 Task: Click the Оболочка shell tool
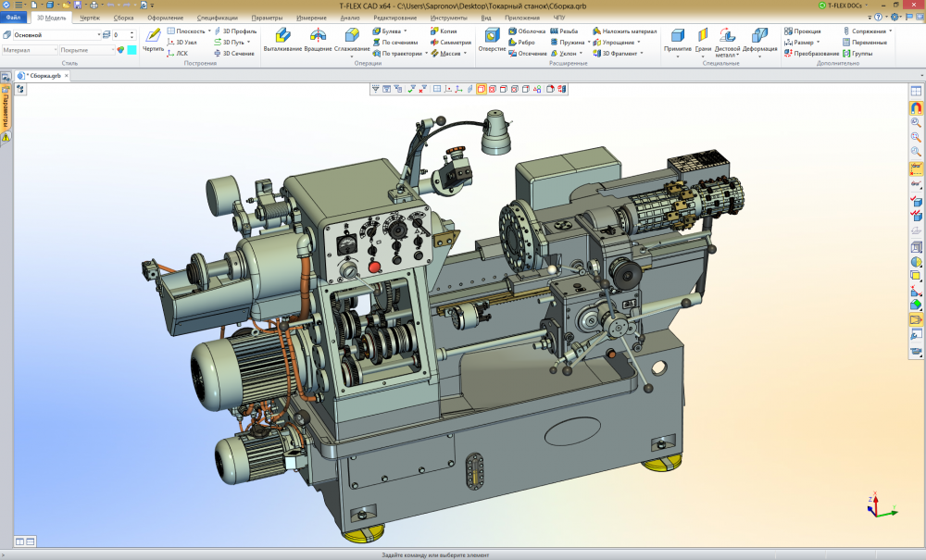coord(526,31)
